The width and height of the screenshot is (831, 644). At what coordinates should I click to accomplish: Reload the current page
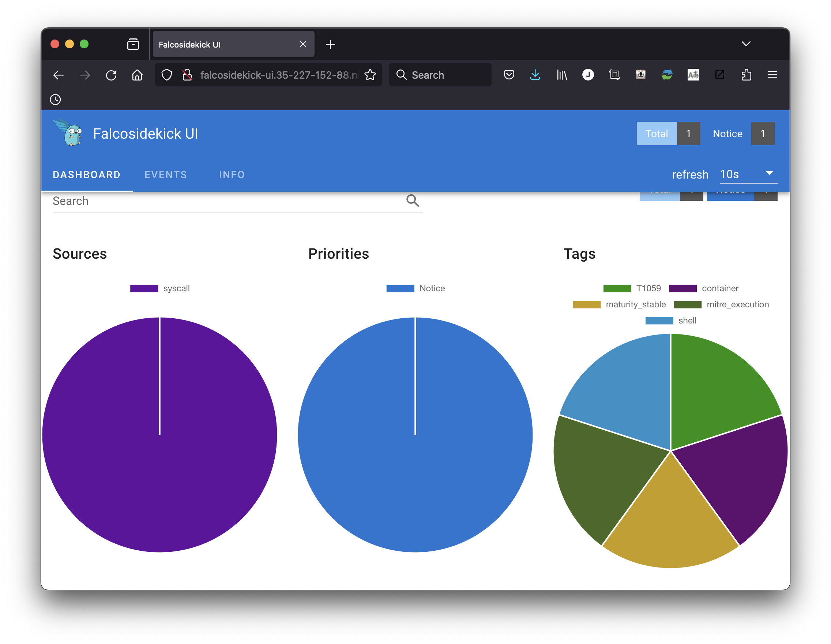(x=111, y=75)
